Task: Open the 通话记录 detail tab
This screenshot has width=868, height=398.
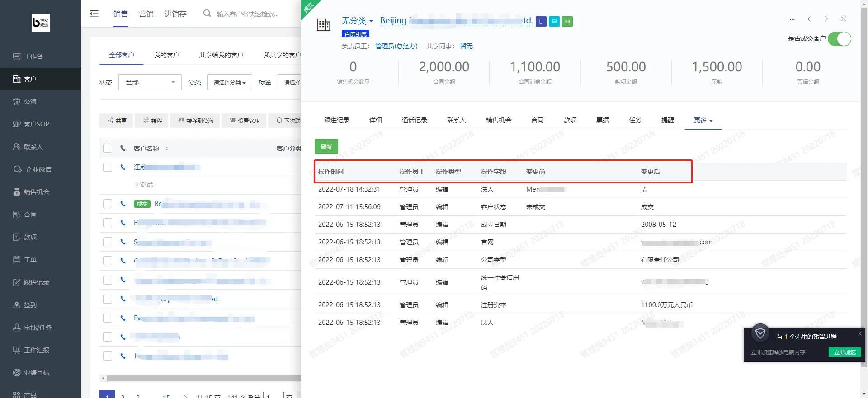Action: pyautogui.click(x=415, y=120)
